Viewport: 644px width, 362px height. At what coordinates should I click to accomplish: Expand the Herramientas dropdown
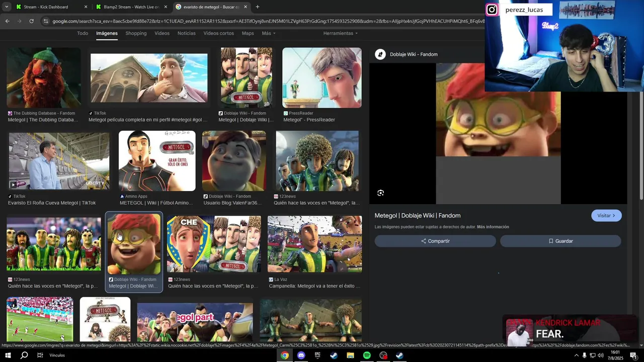click(x=340, y=33)
